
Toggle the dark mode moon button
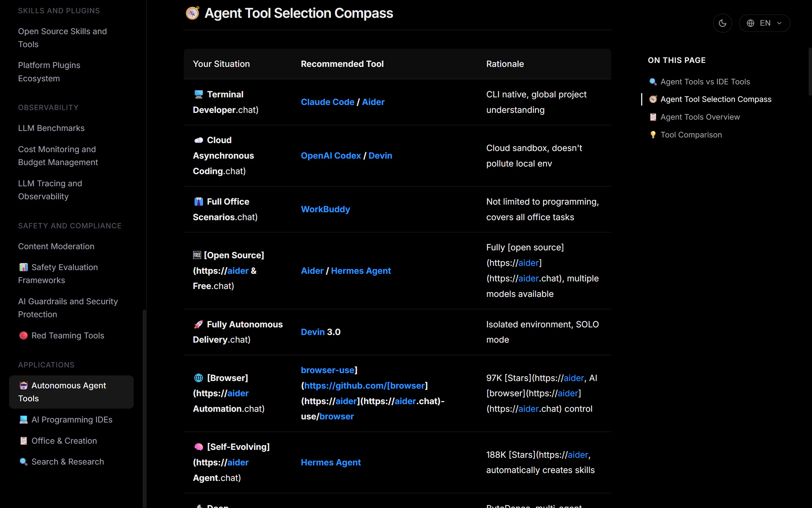[x=722, y=23]
